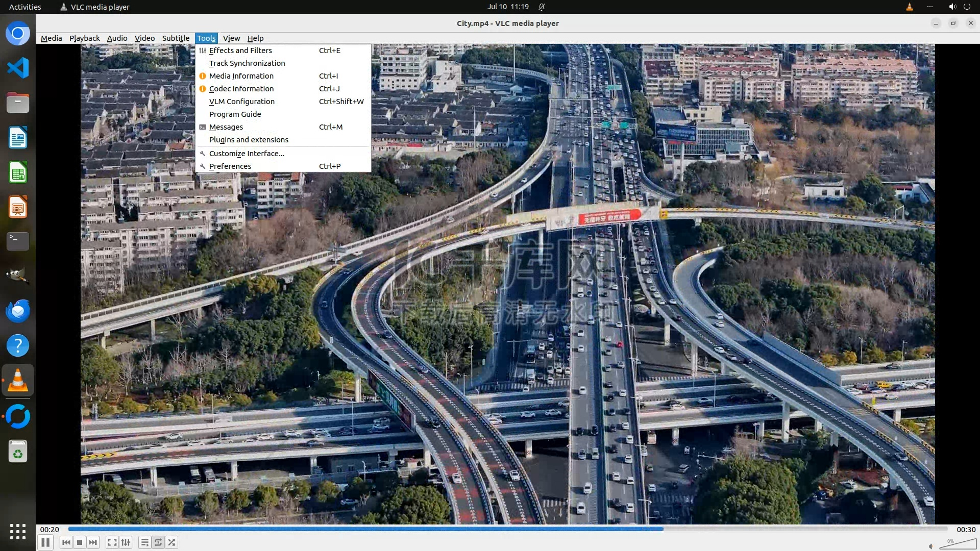Image resolution: width=980 pixels, height=551 pixels.
Task: Open Effects and Filters
Action: (x=240, y=51)
